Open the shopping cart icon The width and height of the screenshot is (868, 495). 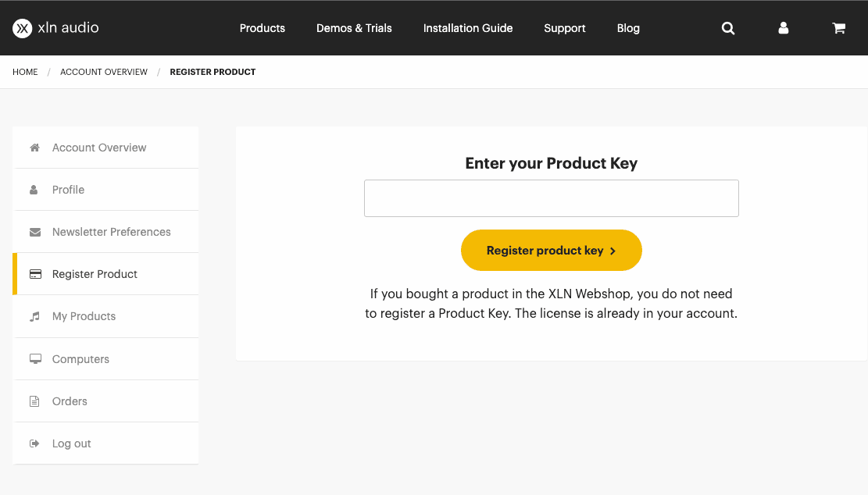point(839,28)
